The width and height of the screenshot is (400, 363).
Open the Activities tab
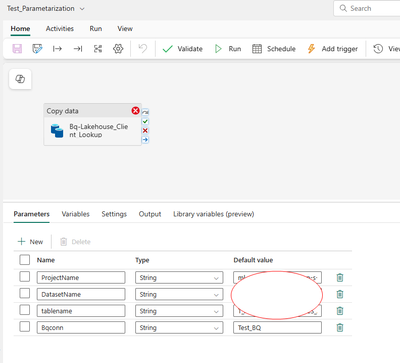60,29
